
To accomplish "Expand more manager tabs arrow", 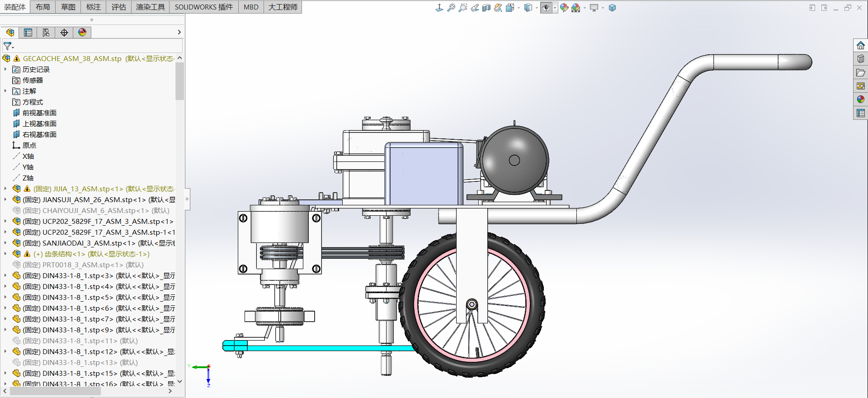I will [x=179, y=32].
